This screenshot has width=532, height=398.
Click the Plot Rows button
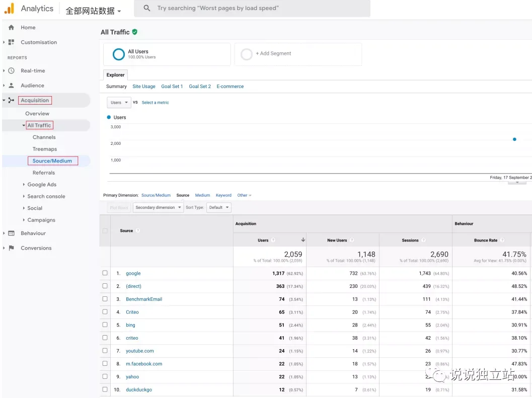(119, 208)
